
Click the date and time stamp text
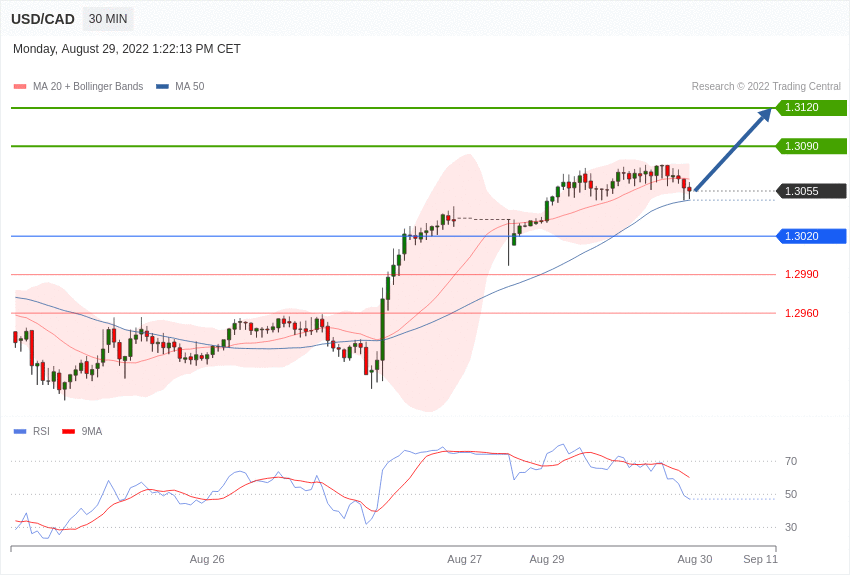pos(127,49)
